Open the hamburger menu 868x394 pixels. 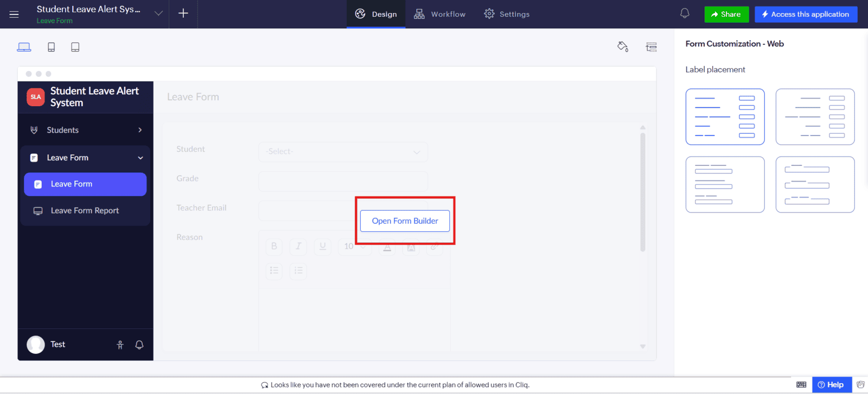pos(14,14)
